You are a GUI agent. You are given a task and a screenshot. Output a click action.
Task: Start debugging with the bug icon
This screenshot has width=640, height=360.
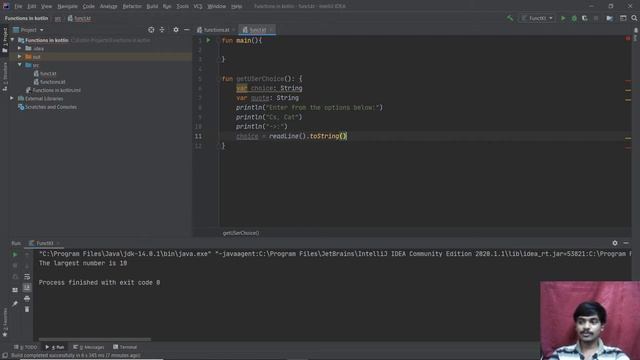(x=574, y=18)
